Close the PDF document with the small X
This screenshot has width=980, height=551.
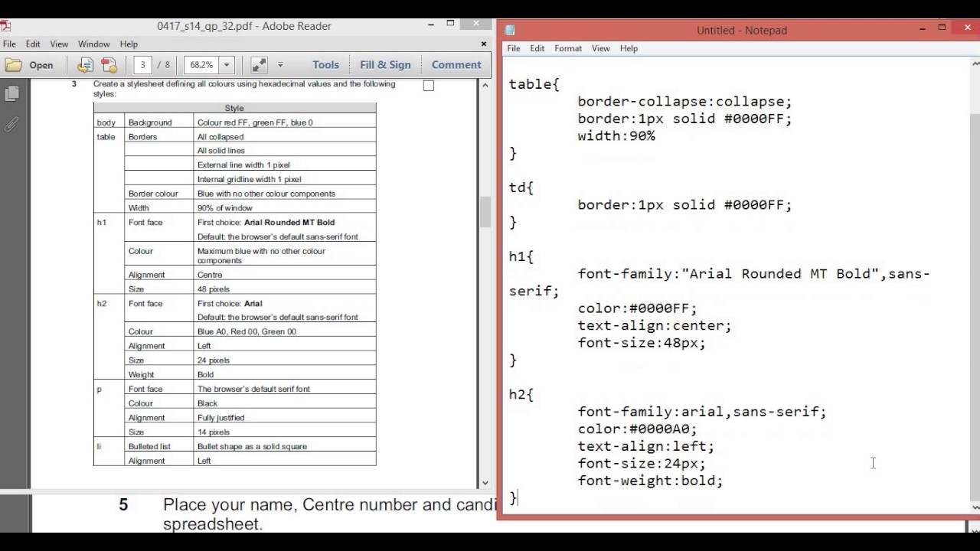point(484,44)
